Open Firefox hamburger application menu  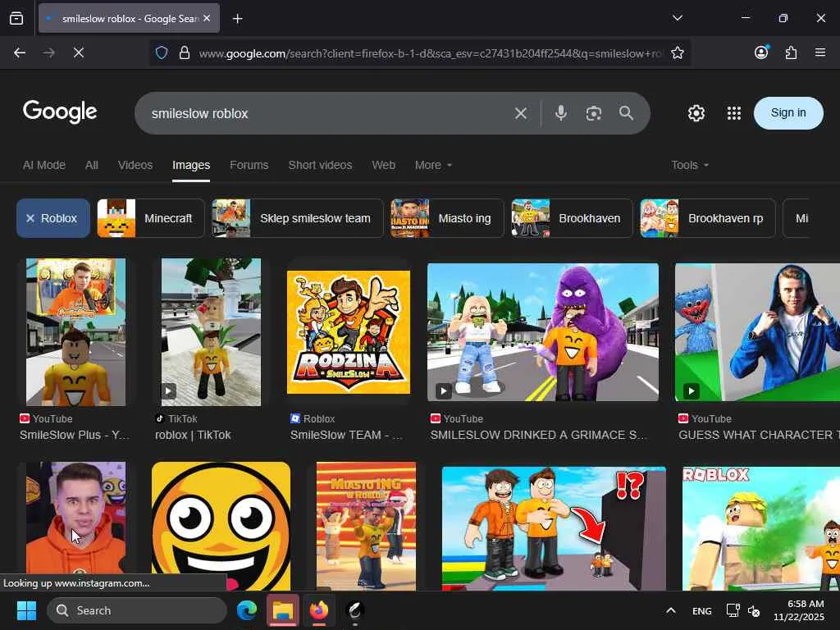[820, 52]
